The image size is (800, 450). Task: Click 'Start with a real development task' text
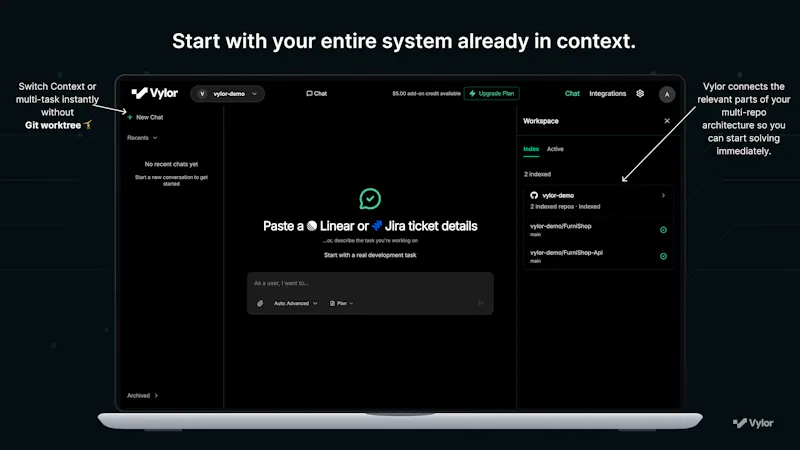(x=370, y=255)
